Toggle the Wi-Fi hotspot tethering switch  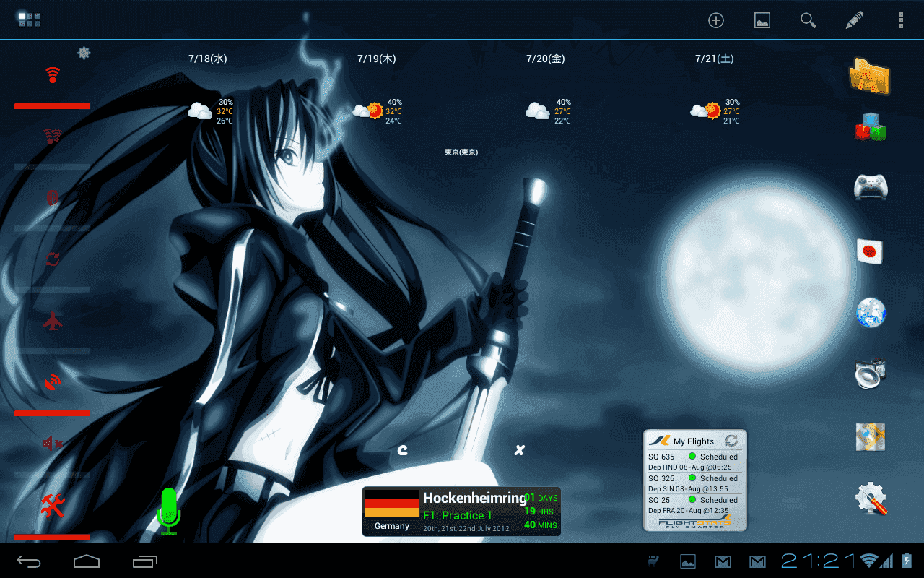tap(52, 137)
